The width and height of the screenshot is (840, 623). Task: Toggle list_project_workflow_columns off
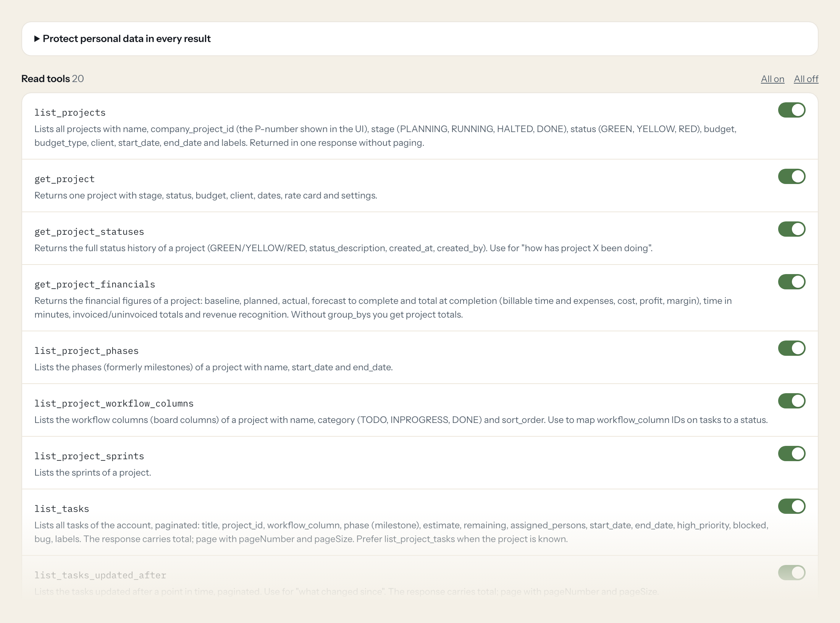point(792,401)
